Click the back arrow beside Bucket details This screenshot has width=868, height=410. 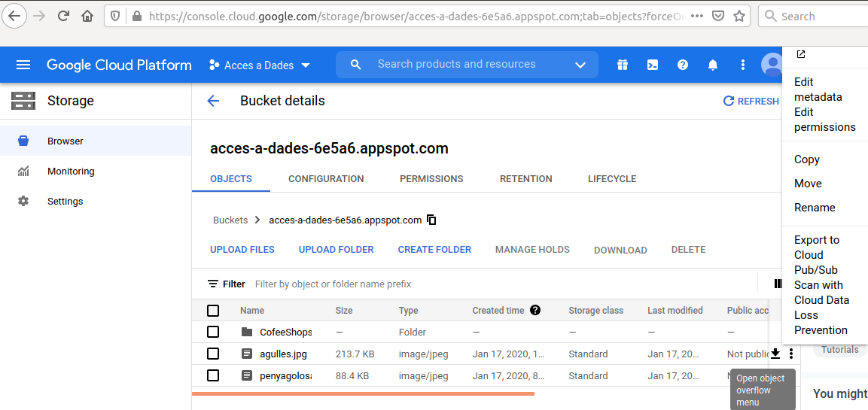[x=213, y=101]
